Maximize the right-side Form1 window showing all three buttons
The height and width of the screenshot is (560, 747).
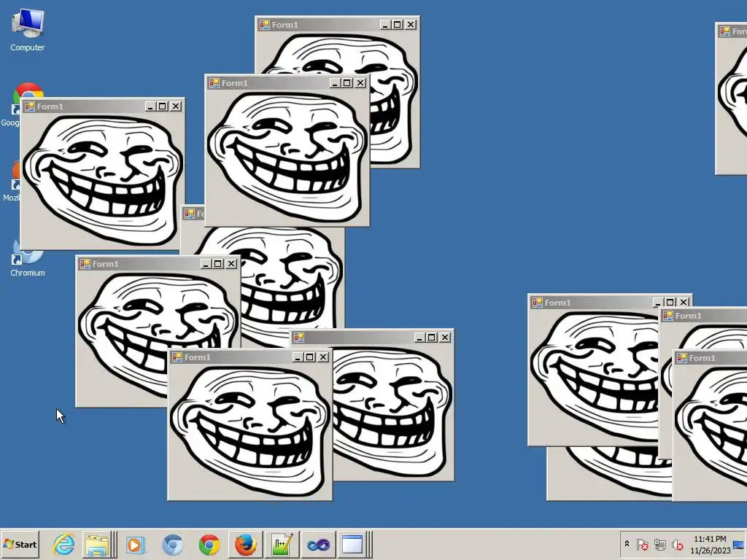670,303
